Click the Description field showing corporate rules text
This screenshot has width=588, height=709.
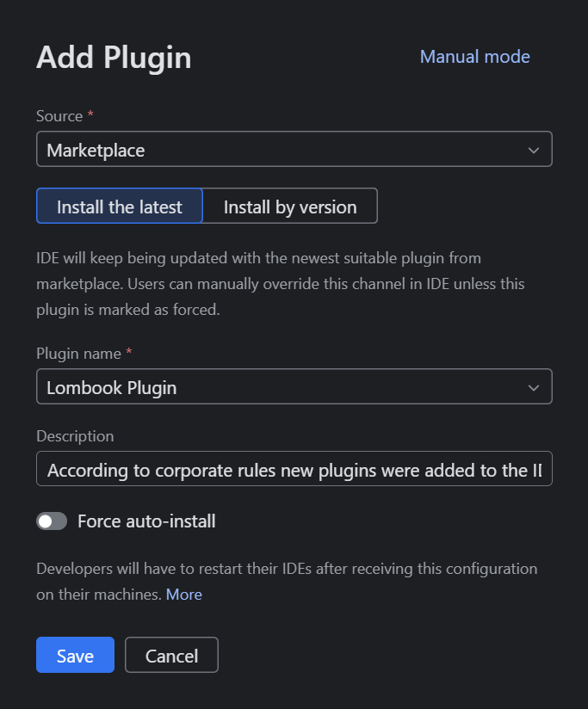pyautogui.click(x=294, y=469)
